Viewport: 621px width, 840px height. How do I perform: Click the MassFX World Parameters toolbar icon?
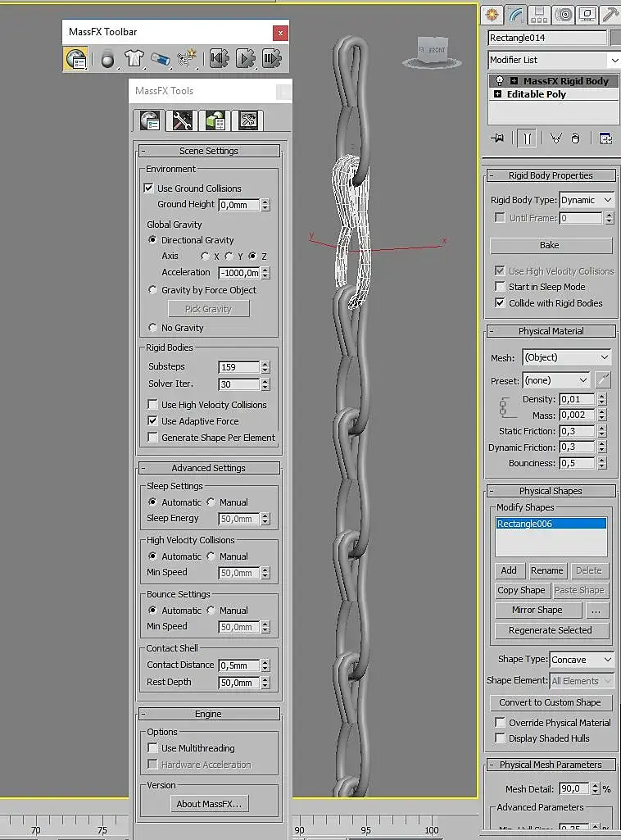[76, 59]
